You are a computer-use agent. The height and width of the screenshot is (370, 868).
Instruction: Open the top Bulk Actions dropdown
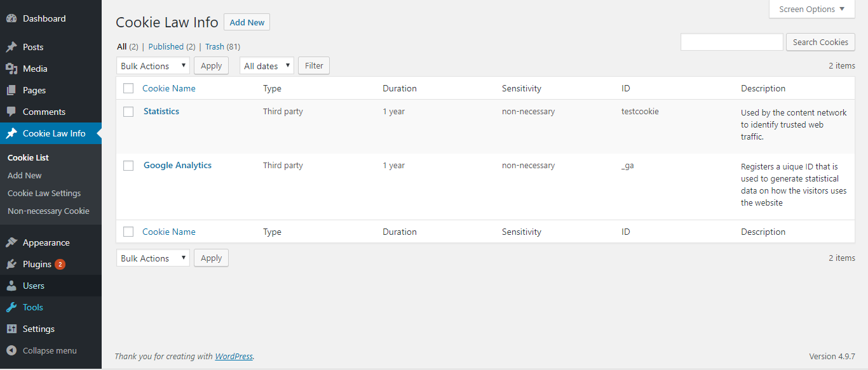(153, 66)
